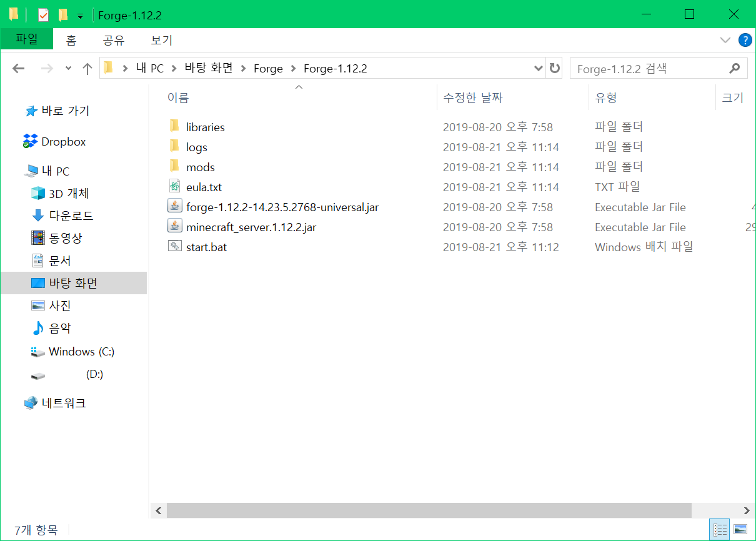756x541 pixels.
Task: Click the New Folder quick access icon
Action: [x=62, y=14]
